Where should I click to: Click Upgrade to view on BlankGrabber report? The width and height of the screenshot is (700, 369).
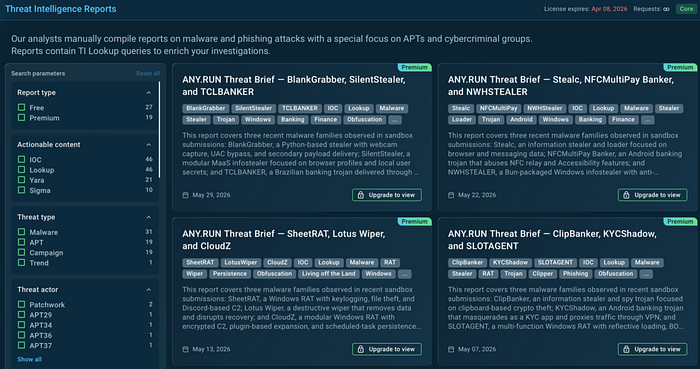(x=387, y=195)
